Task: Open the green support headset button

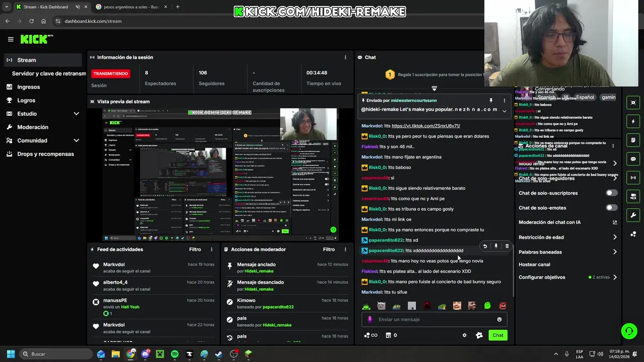Action: (x=628, y=331)
